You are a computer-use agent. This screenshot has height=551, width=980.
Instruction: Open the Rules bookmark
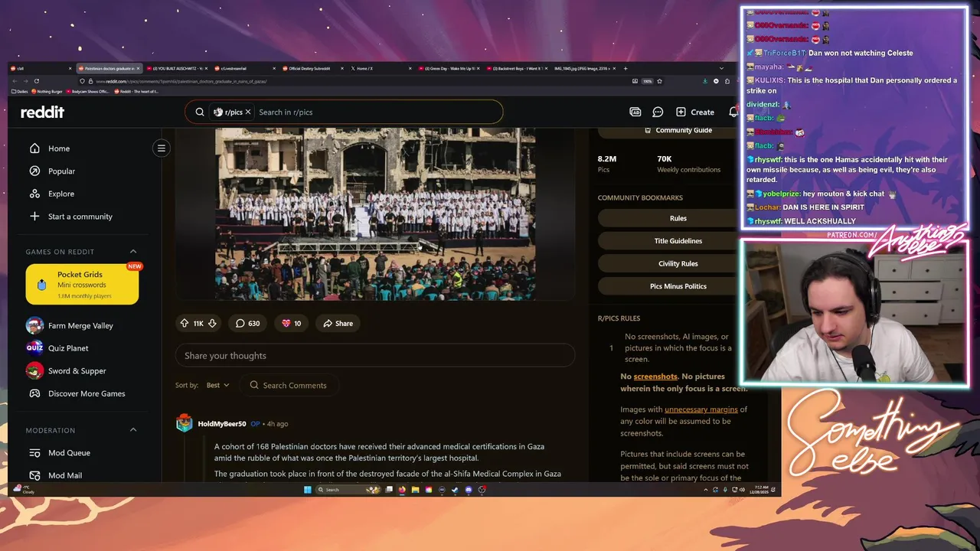click(x=678, y=218)
